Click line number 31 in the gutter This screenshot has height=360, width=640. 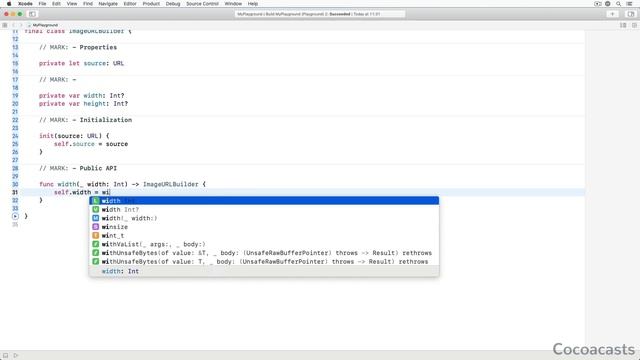click(x=15, y=192)
